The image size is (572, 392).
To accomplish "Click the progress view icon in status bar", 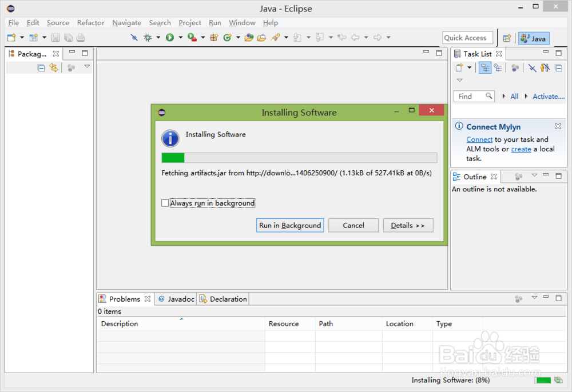I will (558, 381).
